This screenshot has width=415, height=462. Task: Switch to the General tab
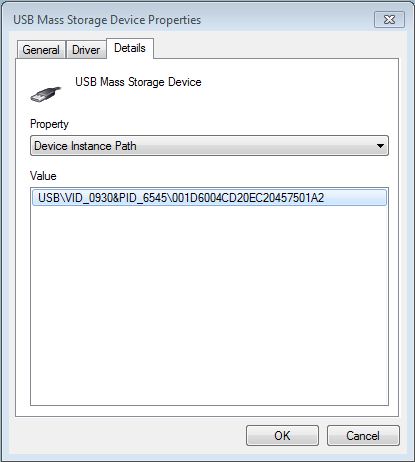41,50
